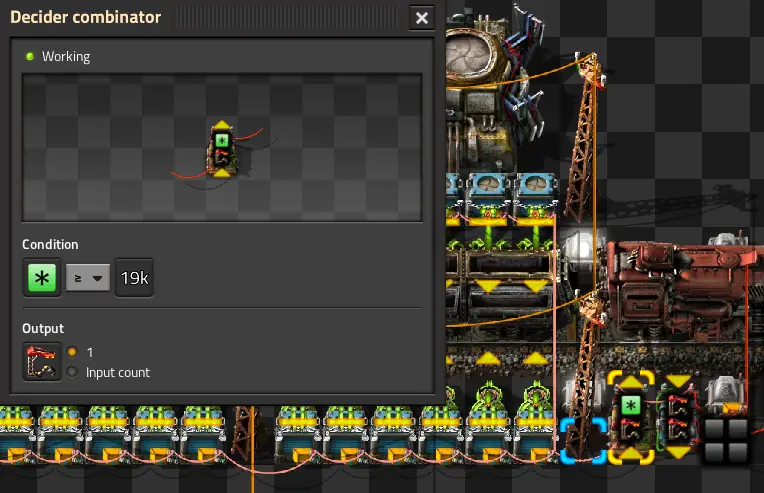Select the Input count radio option
764x493 pixels.
pyautogui.click(x=72, y=372)
